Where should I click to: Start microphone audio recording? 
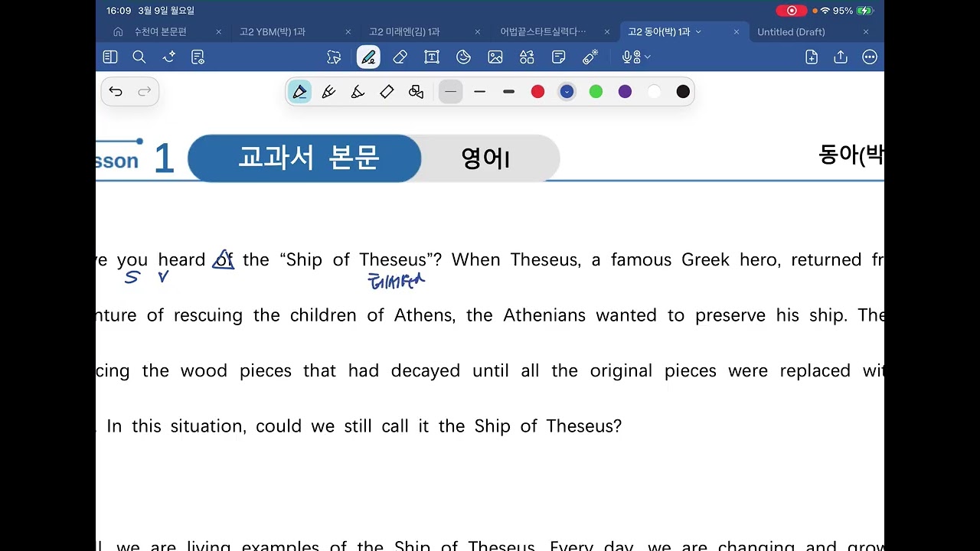point(630,57)
